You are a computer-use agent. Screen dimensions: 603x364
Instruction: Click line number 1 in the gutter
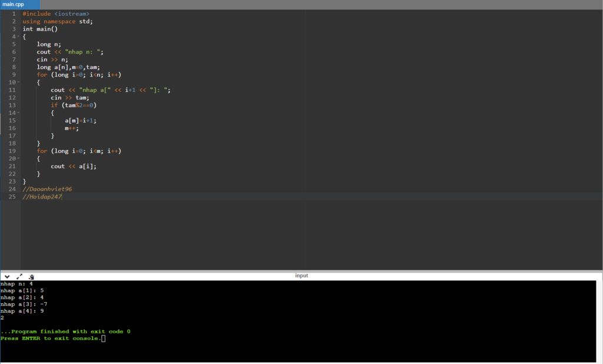tap(14, 14)
